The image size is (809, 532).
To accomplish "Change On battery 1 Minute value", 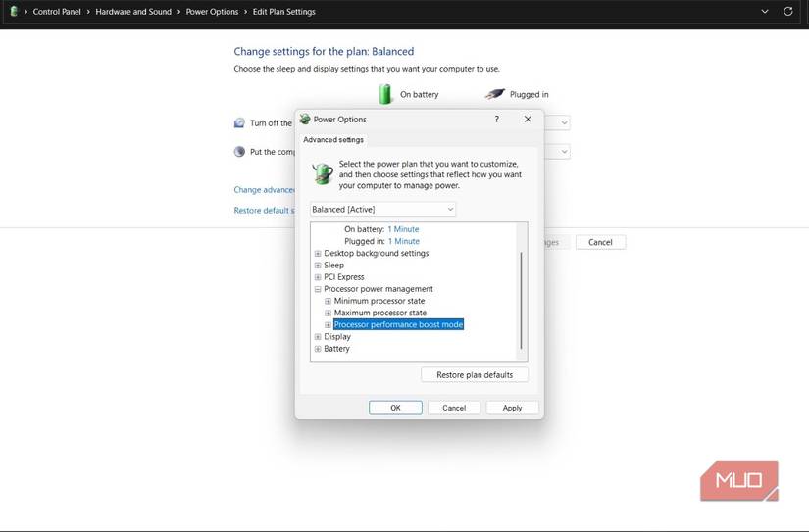I will 403,229.
